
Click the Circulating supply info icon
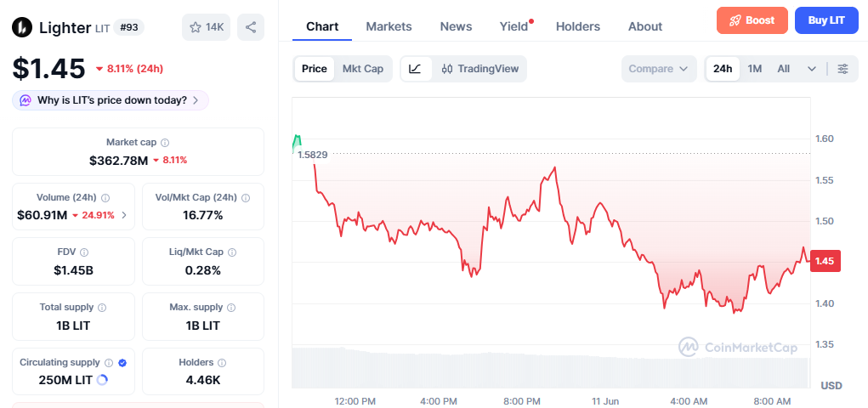109,363
